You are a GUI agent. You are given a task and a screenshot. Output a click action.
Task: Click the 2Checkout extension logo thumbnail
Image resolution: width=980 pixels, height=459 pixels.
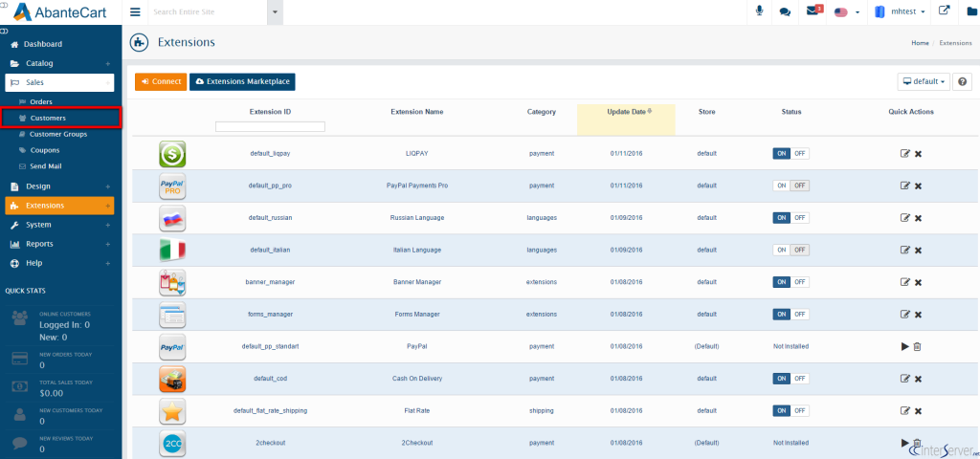[x=172, y=443]
